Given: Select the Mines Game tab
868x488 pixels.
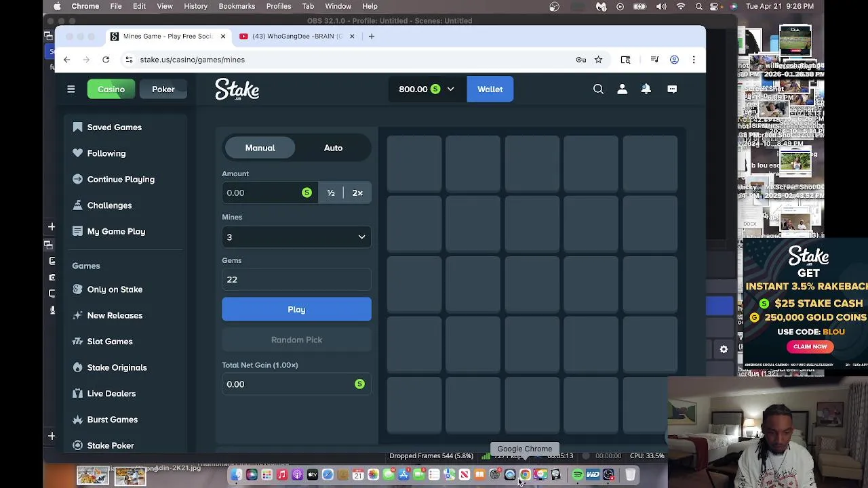Looking at the screenshot, I should (x=167, y=36).
